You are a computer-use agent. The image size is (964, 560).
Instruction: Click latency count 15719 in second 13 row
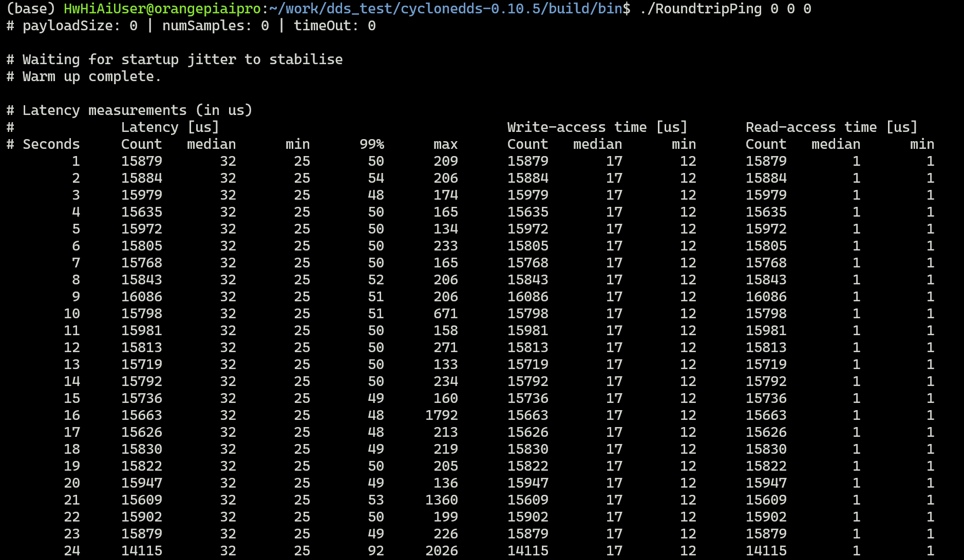(x=142, y=364)
